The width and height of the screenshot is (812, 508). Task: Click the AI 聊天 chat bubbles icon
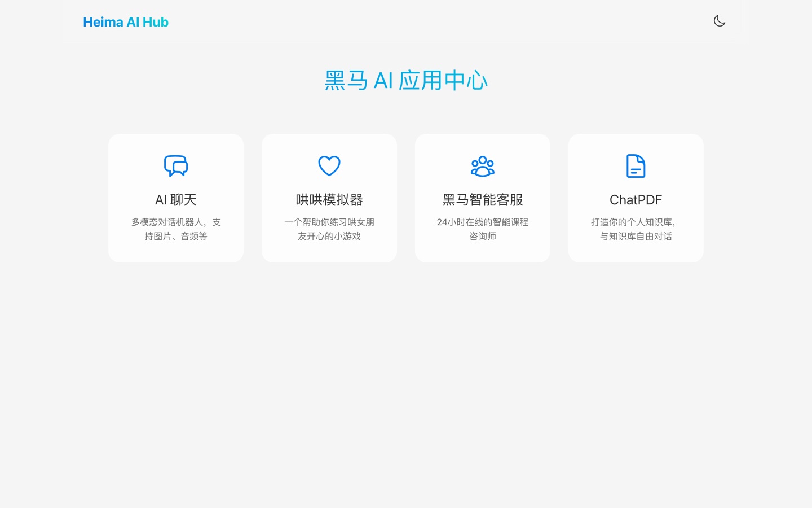176,166
